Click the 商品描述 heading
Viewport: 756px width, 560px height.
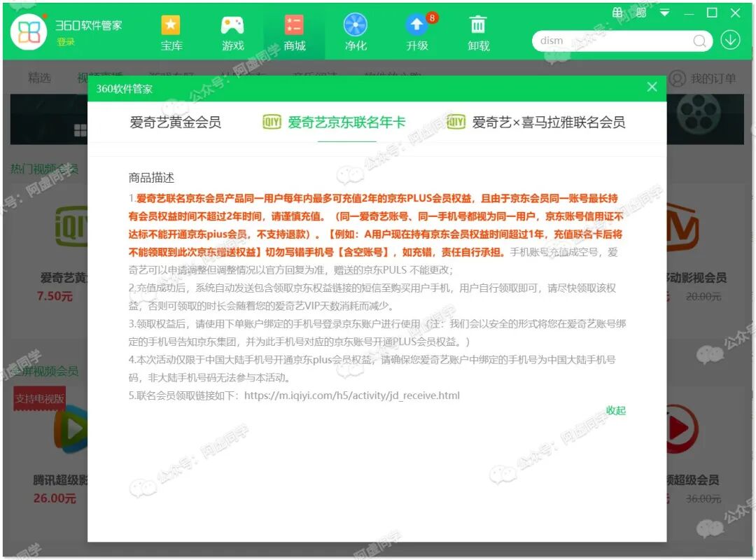click(151, 178)
